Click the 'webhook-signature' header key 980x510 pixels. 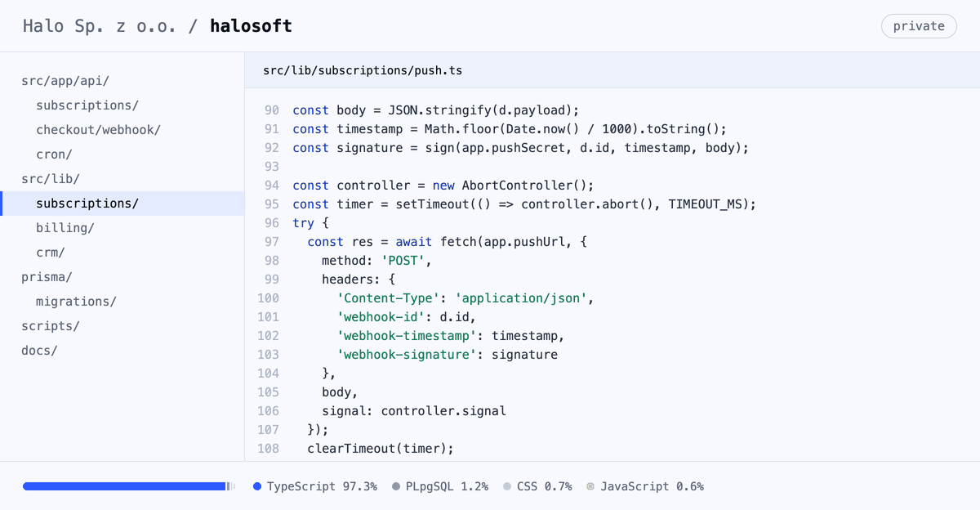[x=406, y=355]
